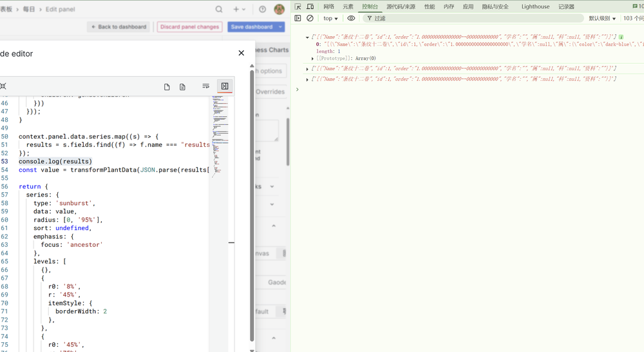Open Grafana search with the magnifier icon
The height and width of the screenshot is (352, 644).
click(x=219, y=9)
